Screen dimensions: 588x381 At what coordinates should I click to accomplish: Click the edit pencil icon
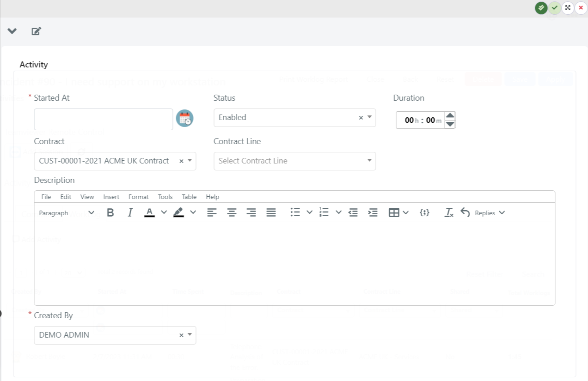pos(36,31)
